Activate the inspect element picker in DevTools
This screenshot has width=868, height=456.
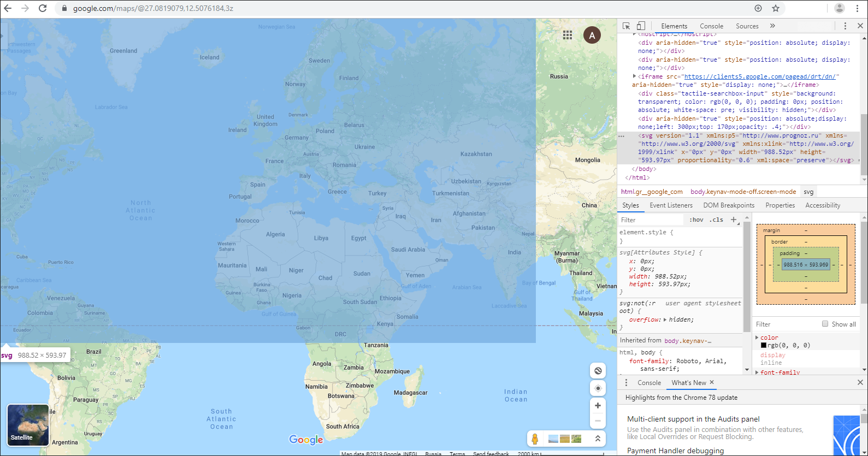tap(627, 26)
